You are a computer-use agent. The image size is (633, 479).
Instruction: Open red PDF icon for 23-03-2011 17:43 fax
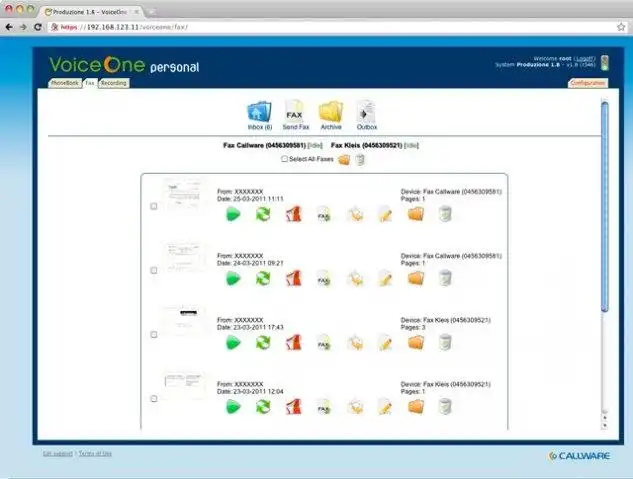click(294, 343)
